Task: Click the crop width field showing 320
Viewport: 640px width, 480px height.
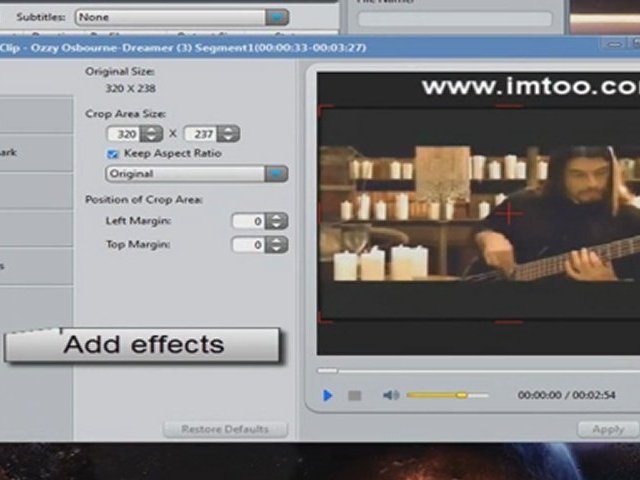Action: (x=125, y=133)
